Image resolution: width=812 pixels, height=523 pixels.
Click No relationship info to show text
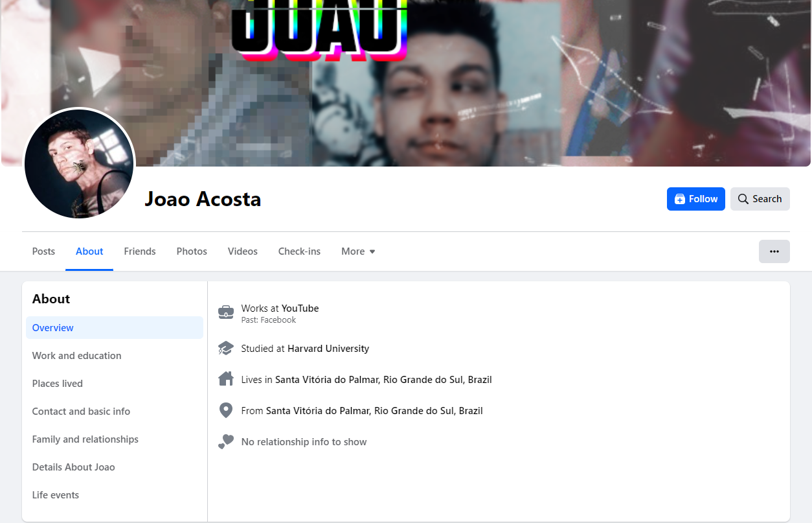[x=304, y=442]
